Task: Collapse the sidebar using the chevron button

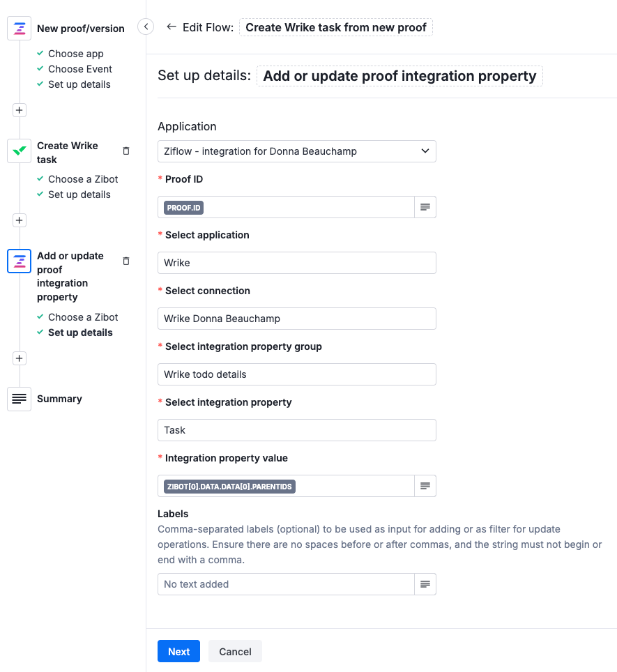Action: (x=146, y=26)
